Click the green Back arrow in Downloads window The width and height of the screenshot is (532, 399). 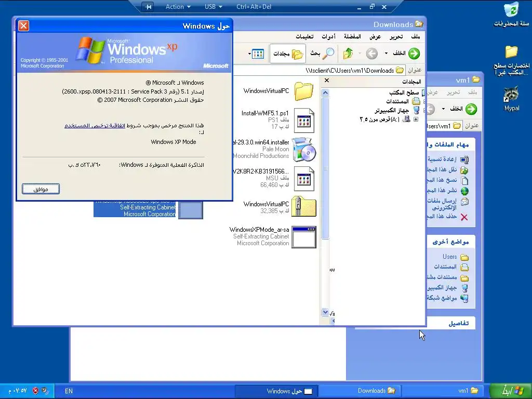coord(414,54)
